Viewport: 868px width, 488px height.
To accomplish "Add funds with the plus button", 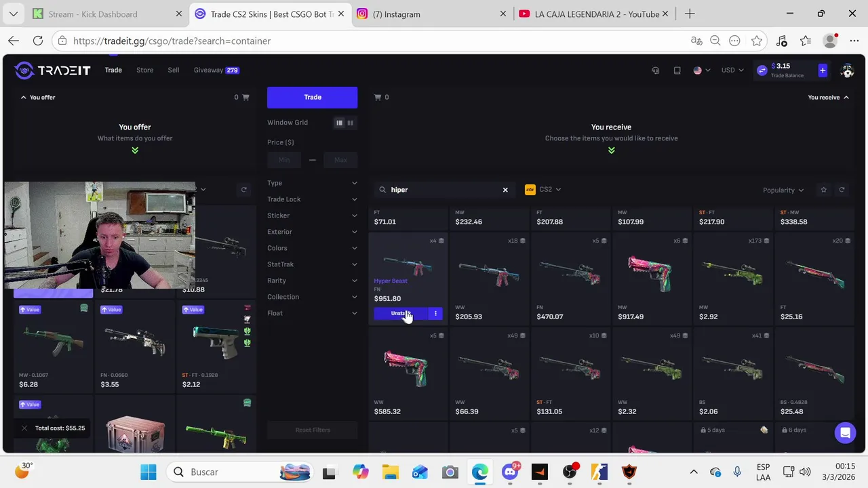I will click(822, 70).
